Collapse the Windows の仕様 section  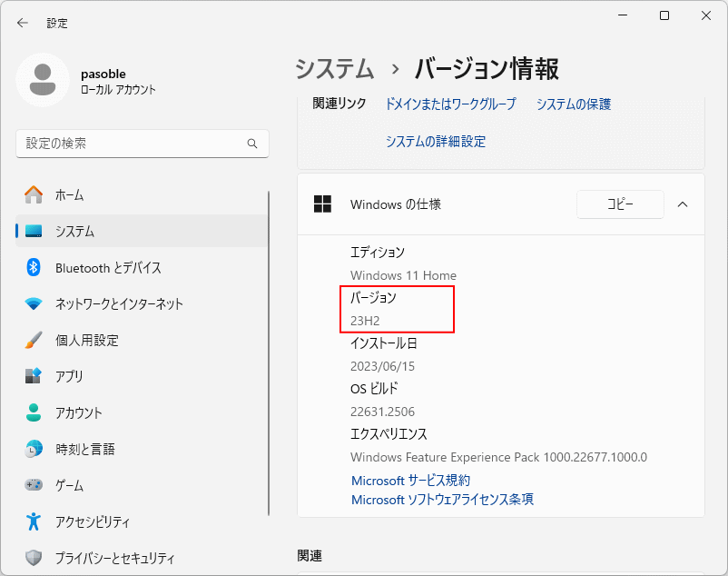(683, 204)
